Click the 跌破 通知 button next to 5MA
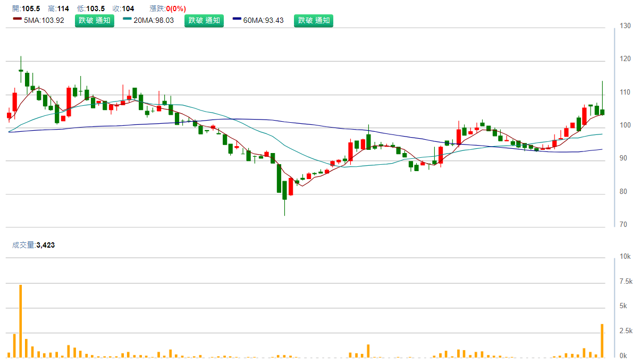The image size is (640, 364). [x=94, y=21]
